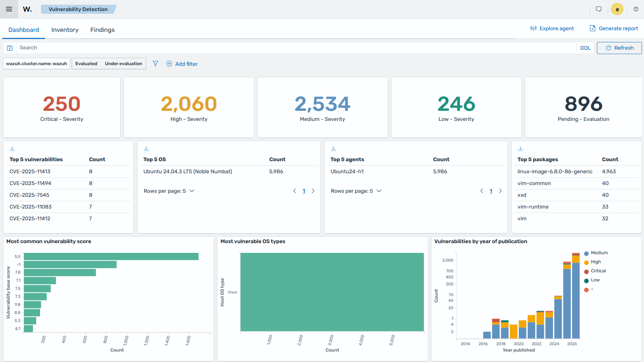Screen dimensions: 644x362
Task: Go to previous page in Top 5 agents
Action: pos(482,191)
